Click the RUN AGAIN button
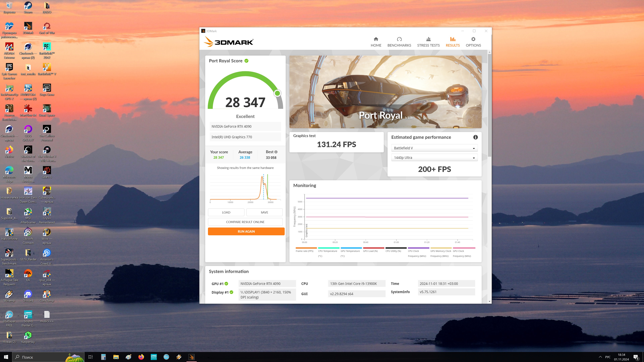Screen dimensions: 644x362 click(246, 231)
